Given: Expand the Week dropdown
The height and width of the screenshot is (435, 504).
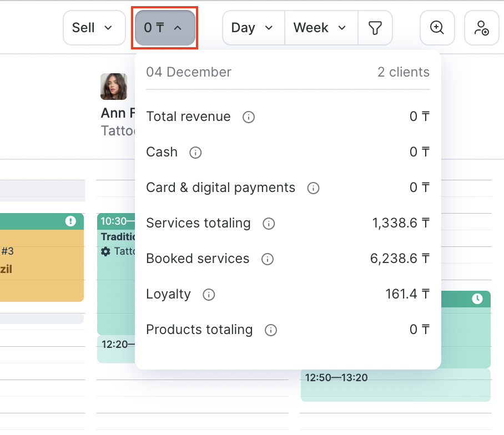Looking at the screenshot, I should pos(320,28).
